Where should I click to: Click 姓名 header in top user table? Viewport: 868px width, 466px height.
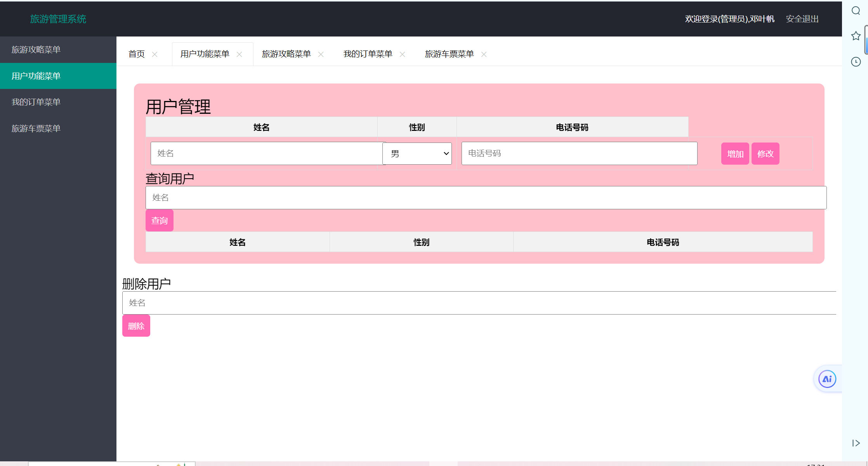click(262, 127)
